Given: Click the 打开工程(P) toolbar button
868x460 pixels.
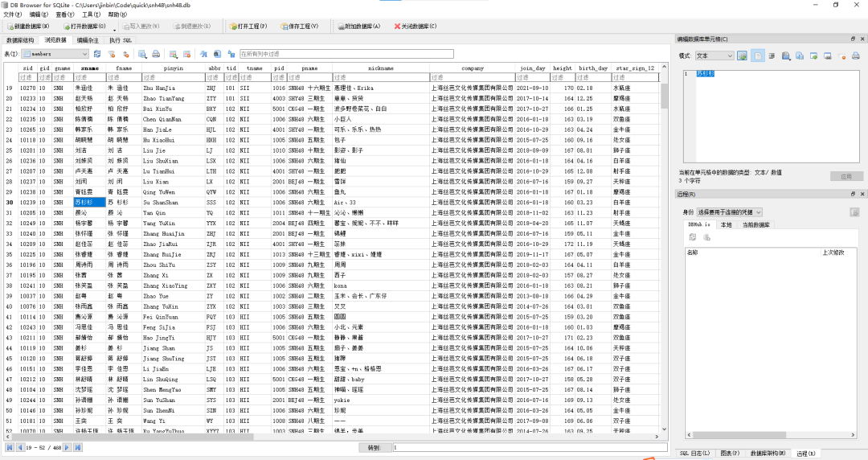Looking at the screenshot, I should (251, 27).
